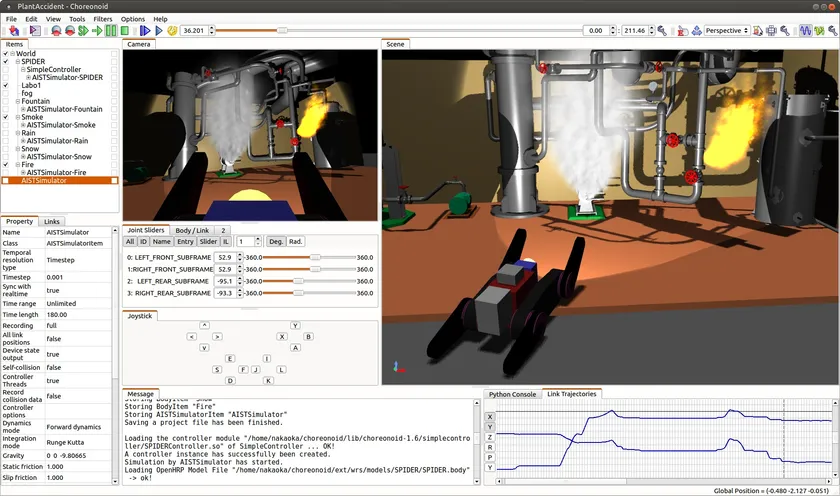
Task: Check the Rain item checkbox
Action: [6, 133]
